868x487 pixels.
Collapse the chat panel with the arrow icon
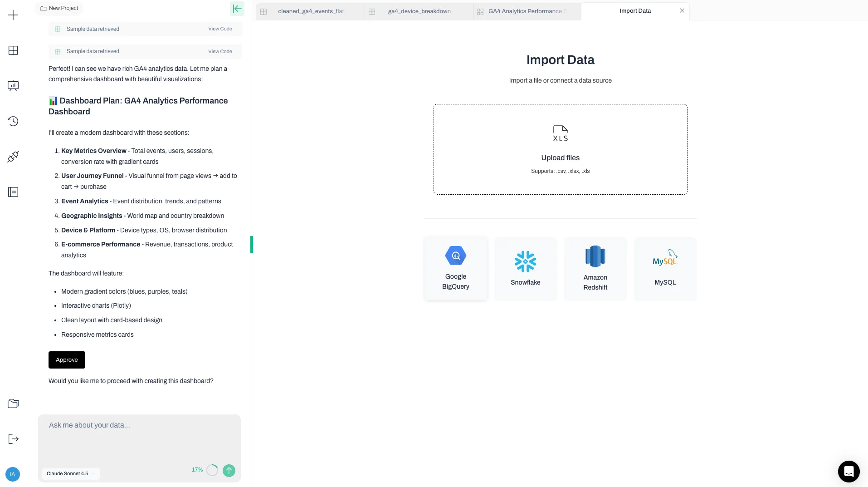click(237, 8)
